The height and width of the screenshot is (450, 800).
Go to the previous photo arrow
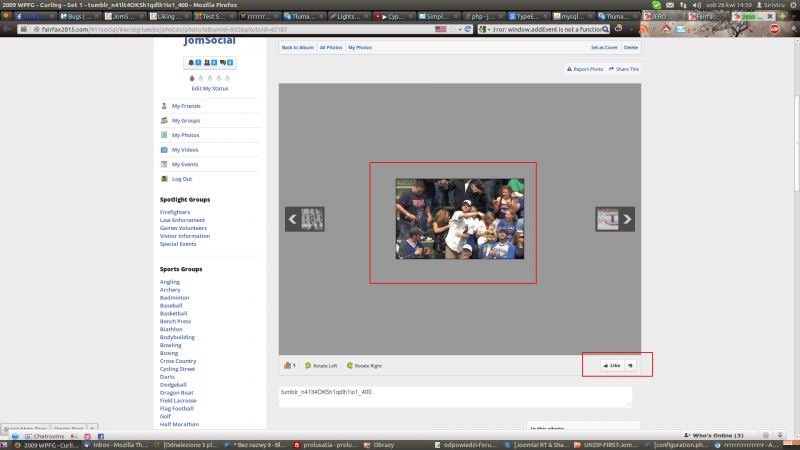(292, 219)
